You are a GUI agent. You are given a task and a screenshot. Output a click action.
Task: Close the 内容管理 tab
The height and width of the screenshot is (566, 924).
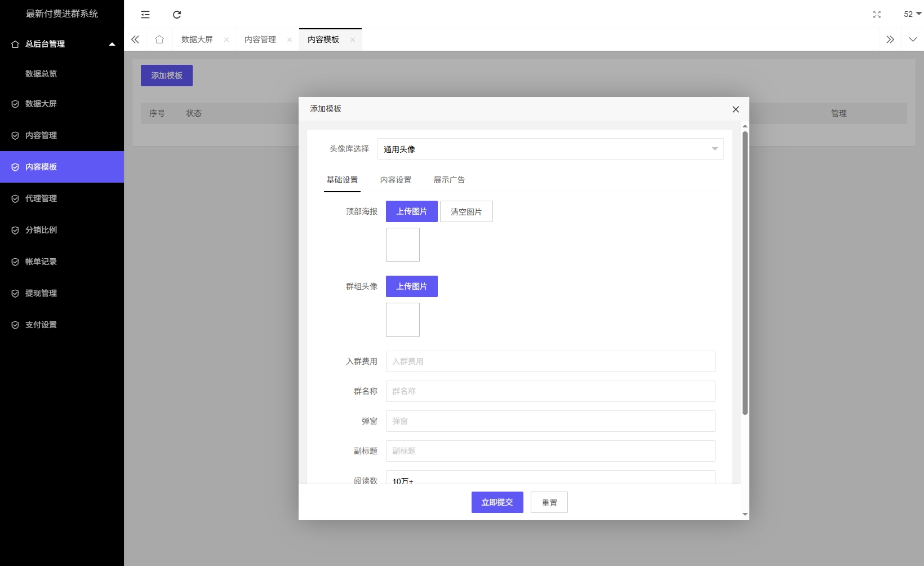click(x=290, y=39)
